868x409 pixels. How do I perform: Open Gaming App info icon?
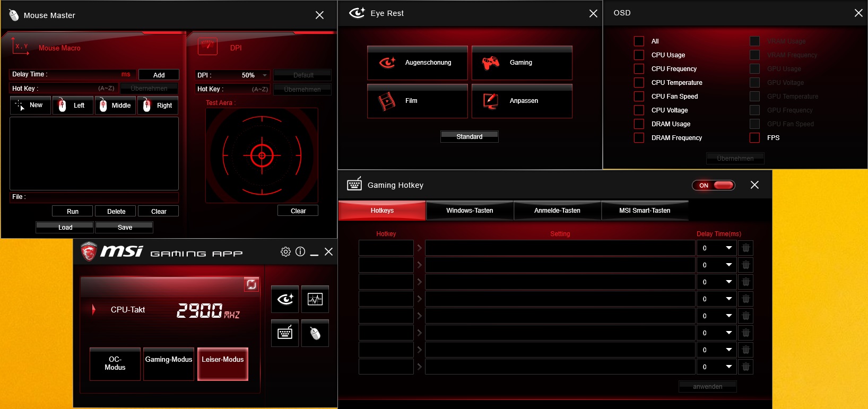pyautogui.click(x=300, y=251)
